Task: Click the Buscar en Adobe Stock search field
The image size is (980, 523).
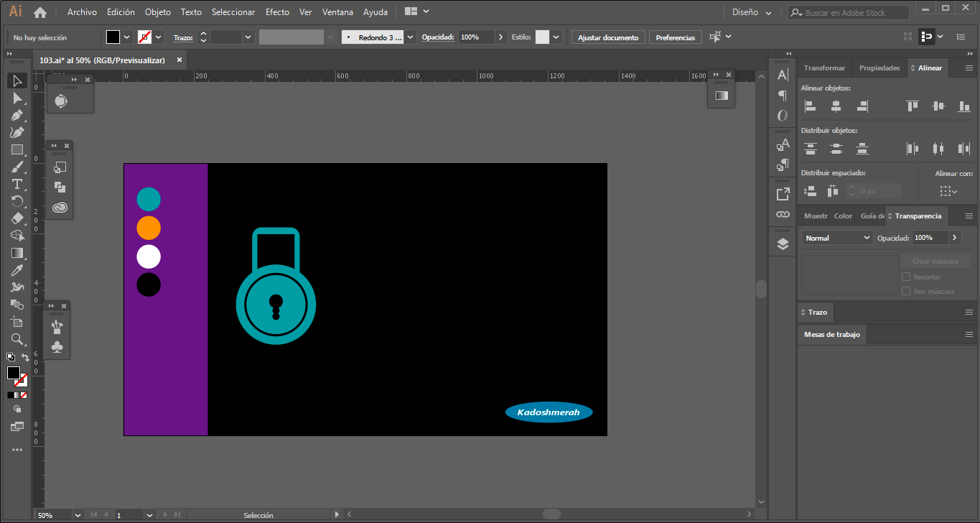Action: (849, 12)
